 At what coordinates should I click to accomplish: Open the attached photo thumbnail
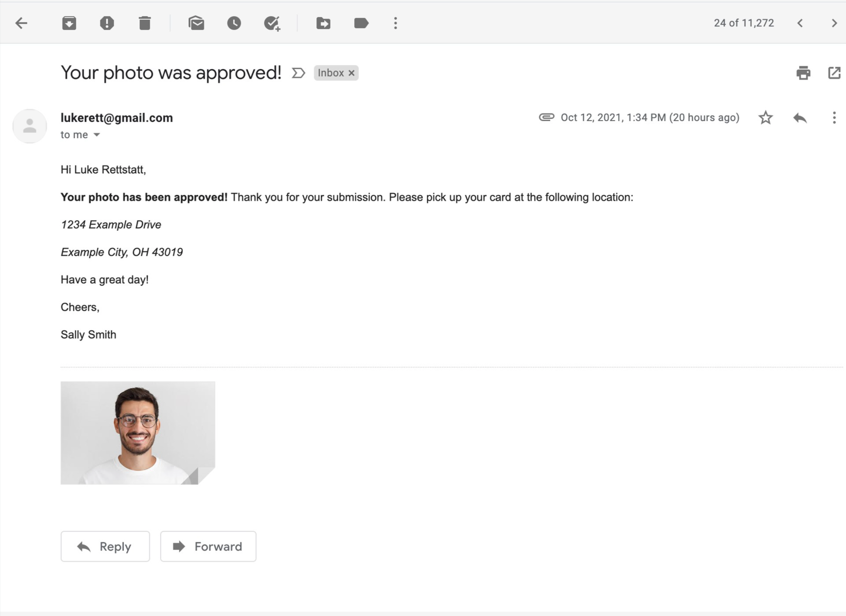coord(138,433)
